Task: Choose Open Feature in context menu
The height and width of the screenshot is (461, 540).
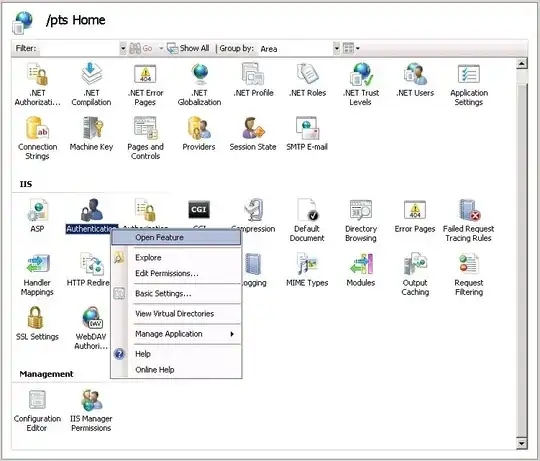Action: 176,238
